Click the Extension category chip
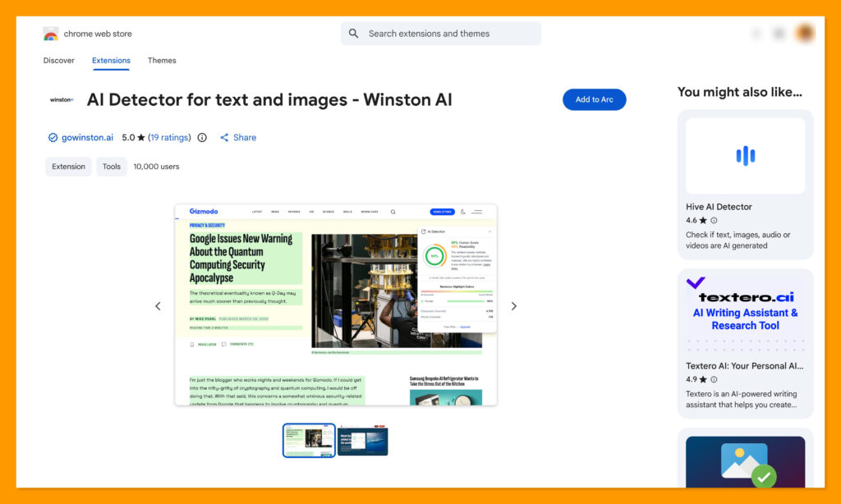 pyautogui.click(x=69, y=167)
